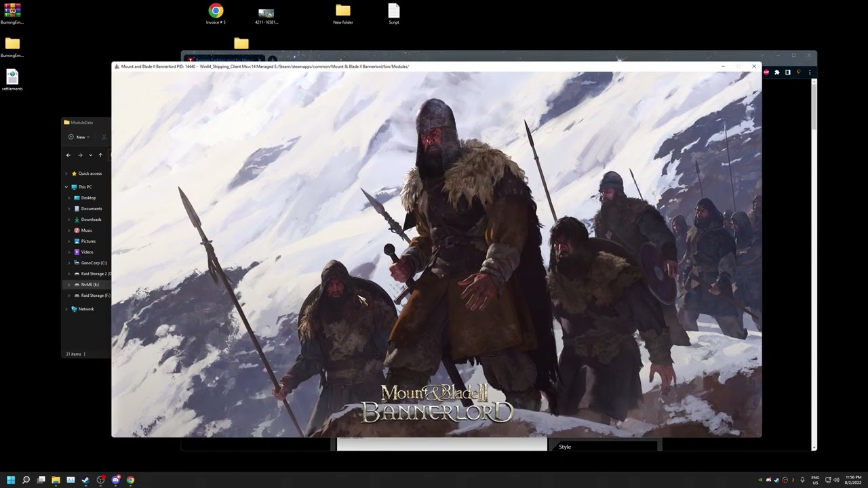Expand the GenoCorp (C:) drive chevron
The height and width of the screenshot is (488, 868).
click(x=69, y=263)
